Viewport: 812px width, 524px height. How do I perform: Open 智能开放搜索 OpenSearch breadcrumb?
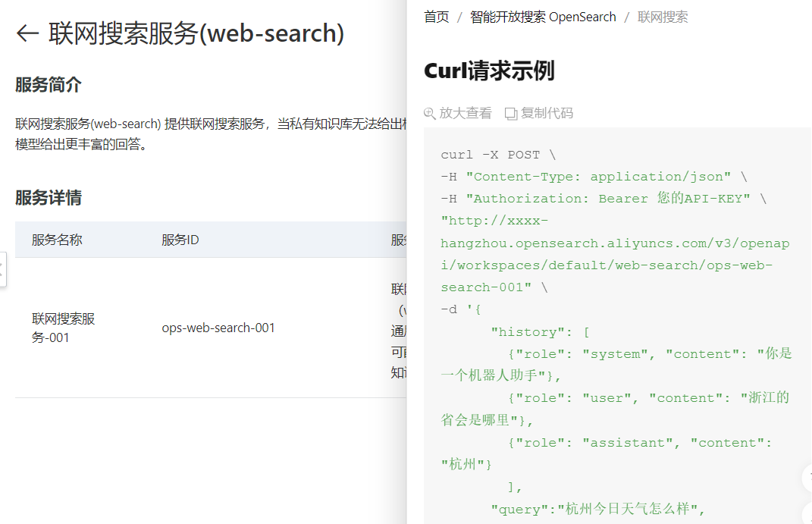[543, 17]
